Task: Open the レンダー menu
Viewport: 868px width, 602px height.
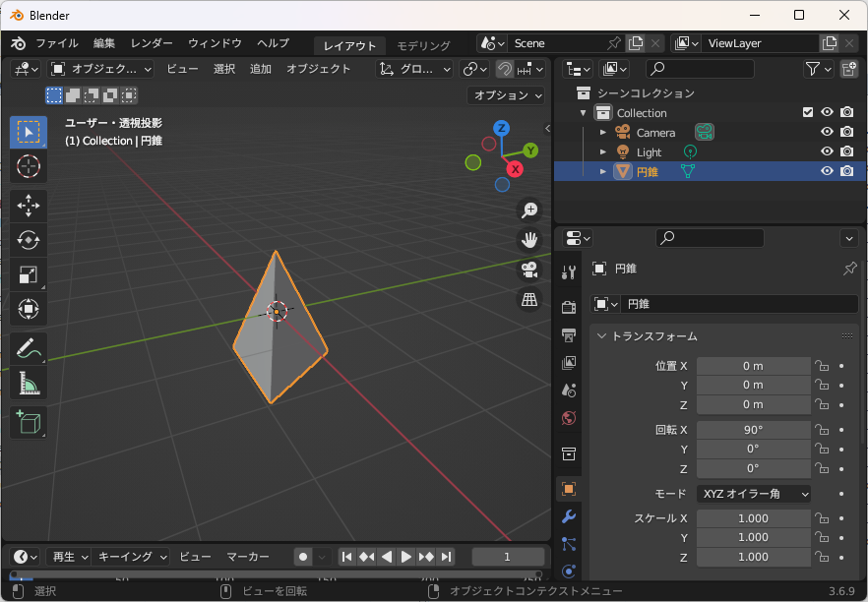Action: [152, 43]
